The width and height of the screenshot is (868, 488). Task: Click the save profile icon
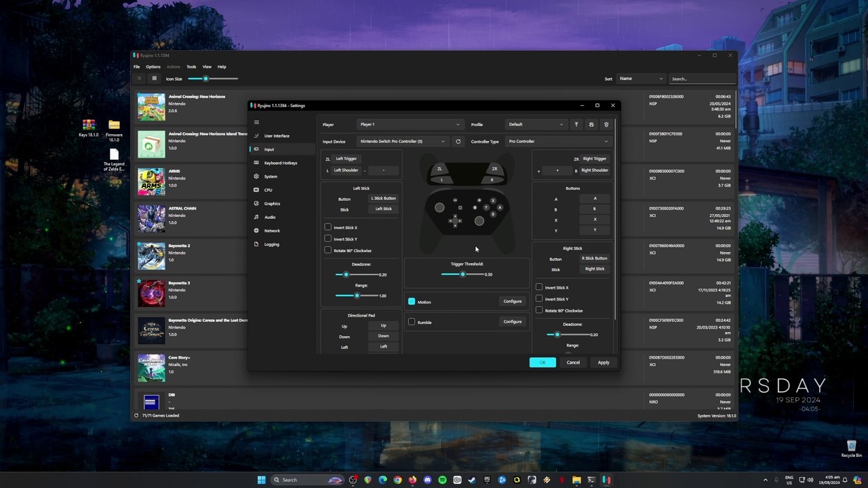point(591,125)
